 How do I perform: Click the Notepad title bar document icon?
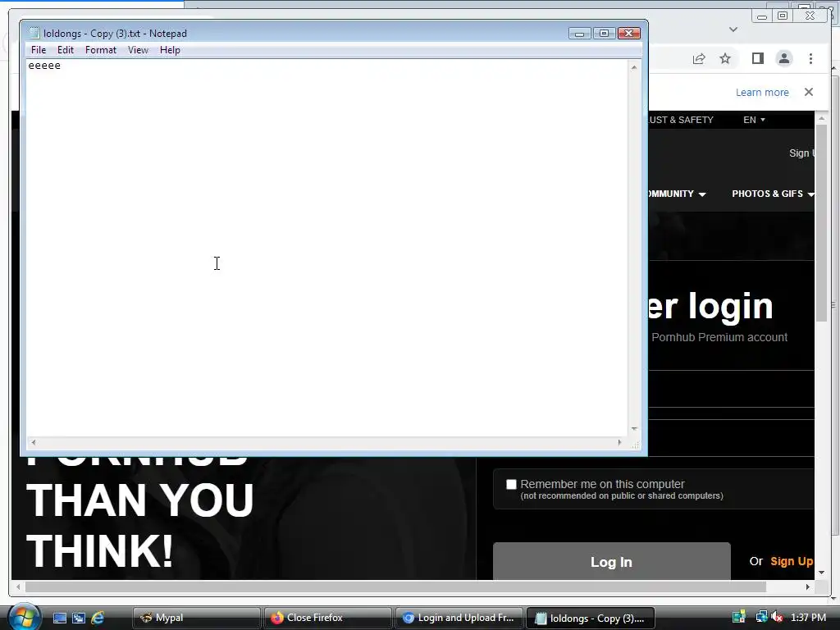tap(34, 33)
